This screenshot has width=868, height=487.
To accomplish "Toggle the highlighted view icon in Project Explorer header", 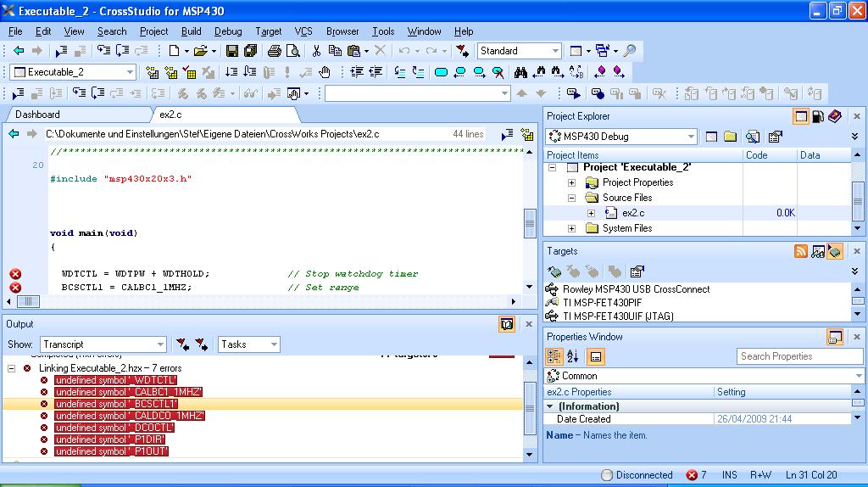I will coord(800,116).
